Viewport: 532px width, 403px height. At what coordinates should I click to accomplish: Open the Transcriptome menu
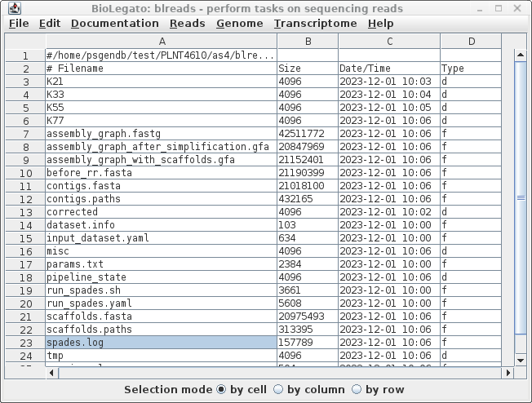point(315,24)
